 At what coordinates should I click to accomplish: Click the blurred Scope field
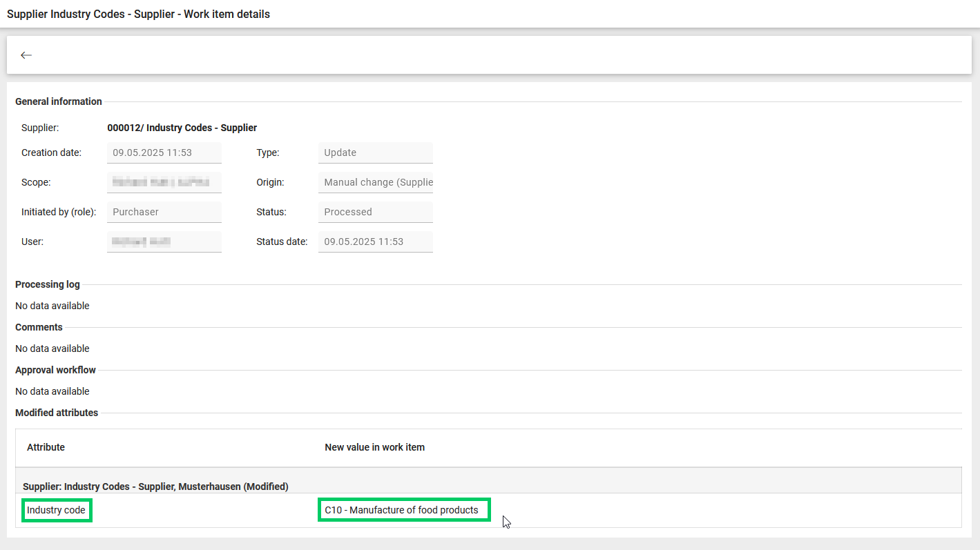[x=164, y=182]
